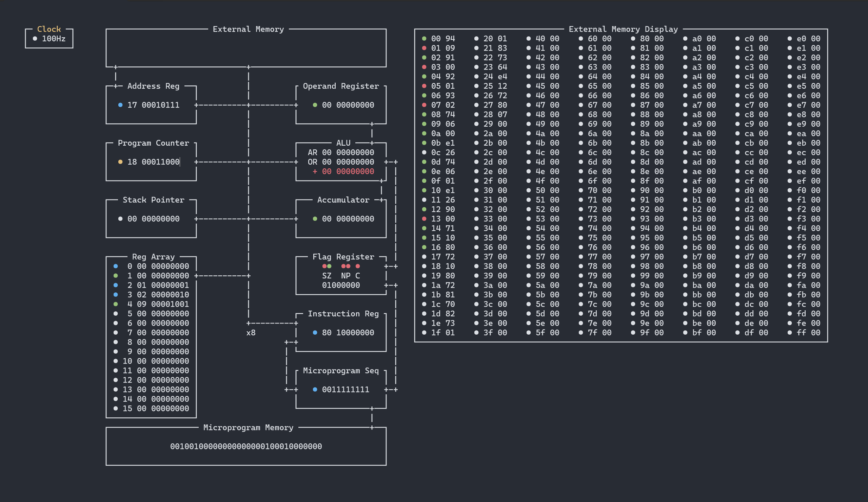Click memory cell 17 72
The height and width of the screenshot is (502, 868).
[x=443, y=257]
